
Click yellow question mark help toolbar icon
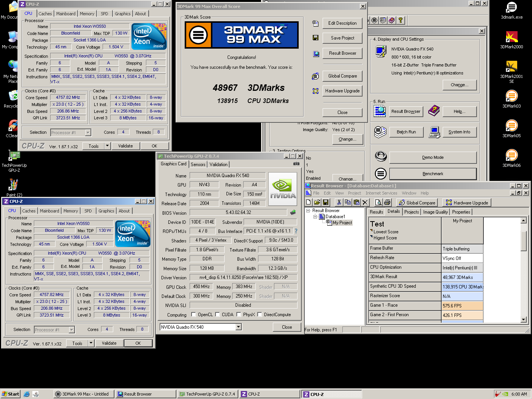pyautogui.click(x=400, y=20)
